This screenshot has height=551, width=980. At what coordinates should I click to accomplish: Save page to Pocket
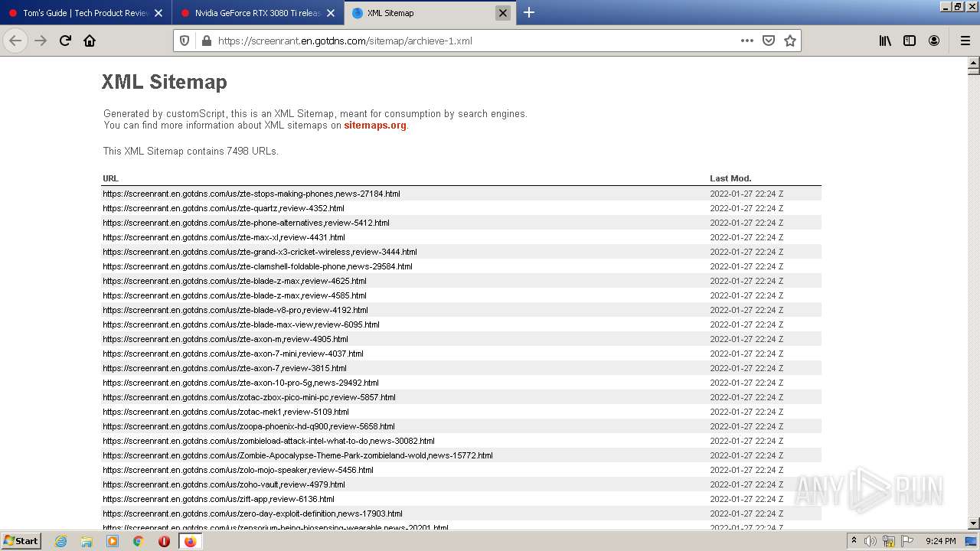click(x=769, y=41)
